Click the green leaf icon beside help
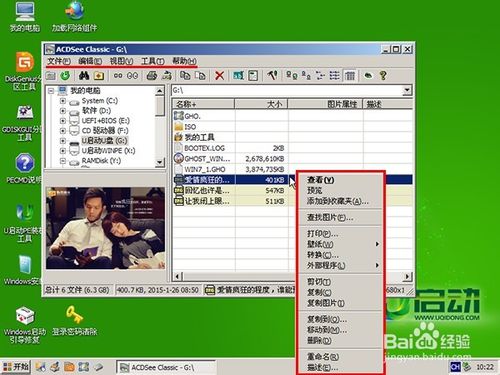Screen dimensions: 500x375 [x=368, y=76]
